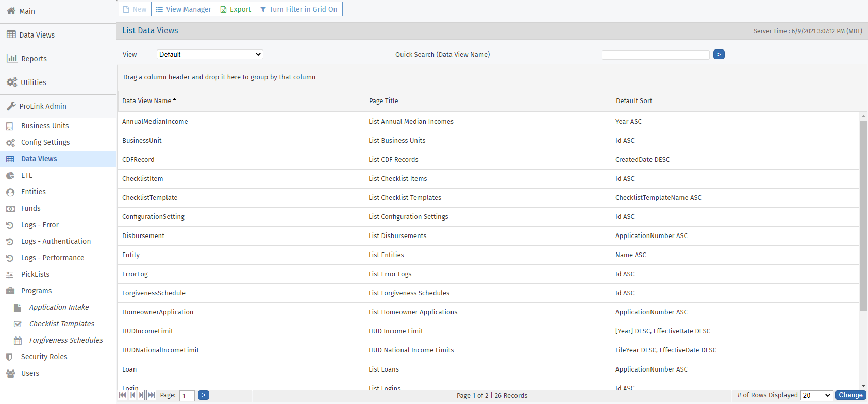
Task: Open the View dropdown set to Default
Action: [210, 55]
